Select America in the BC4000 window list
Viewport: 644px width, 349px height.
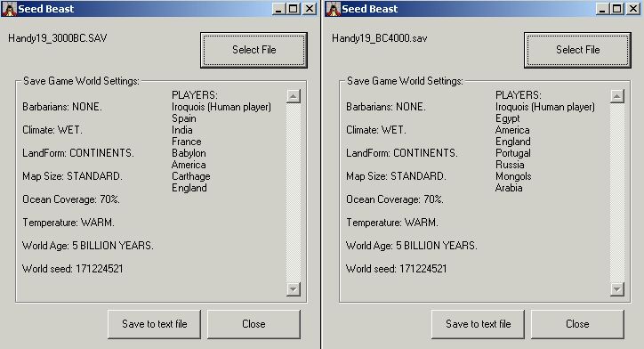click(x=512, y=130)
